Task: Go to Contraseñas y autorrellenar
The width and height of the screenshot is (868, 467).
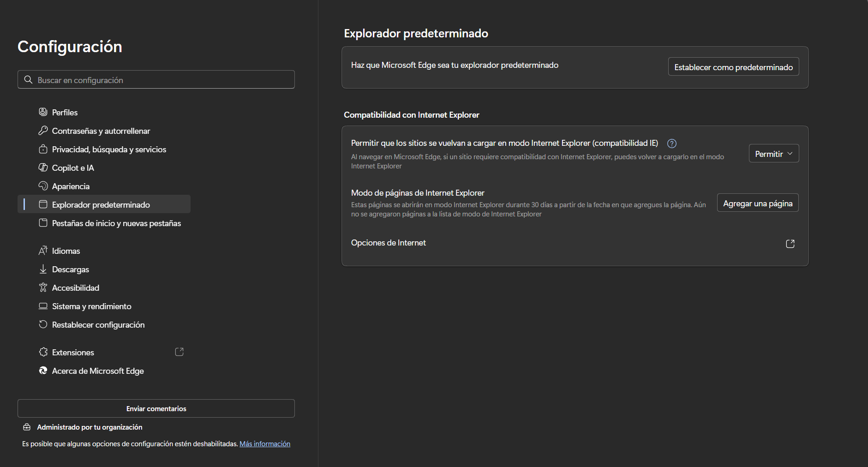Action: (x=104, y=131)
